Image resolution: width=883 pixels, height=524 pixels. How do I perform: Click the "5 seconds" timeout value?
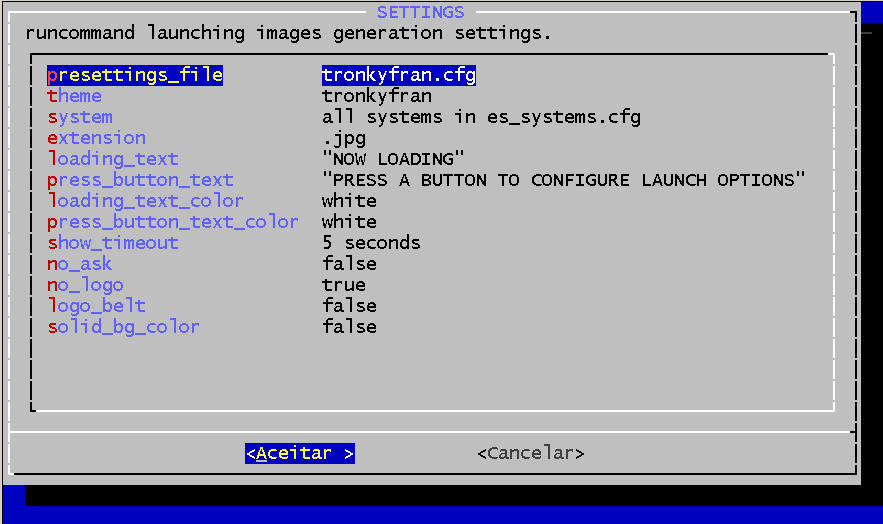tap(371, 243)
